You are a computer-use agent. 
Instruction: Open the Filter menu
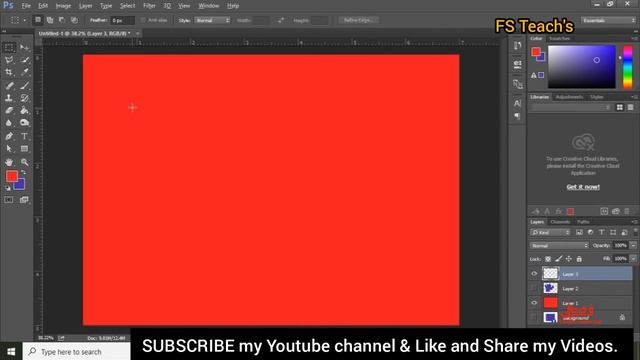tap(149, 6)
